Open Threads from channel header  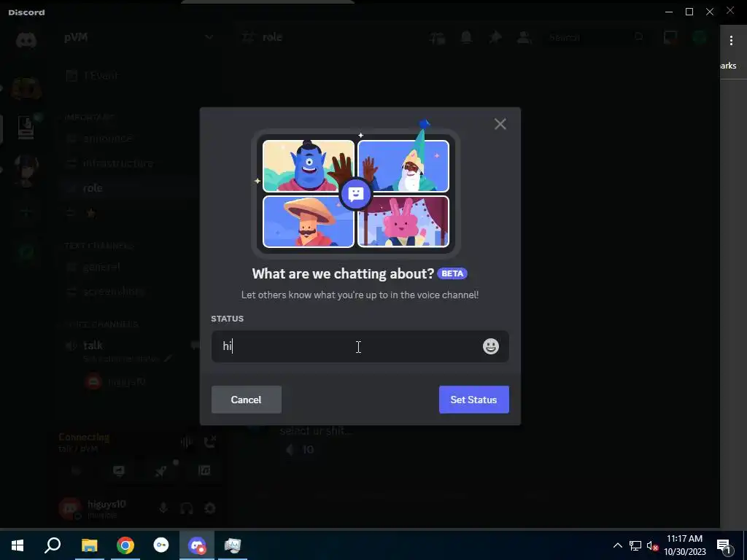[x=438, y=37]
